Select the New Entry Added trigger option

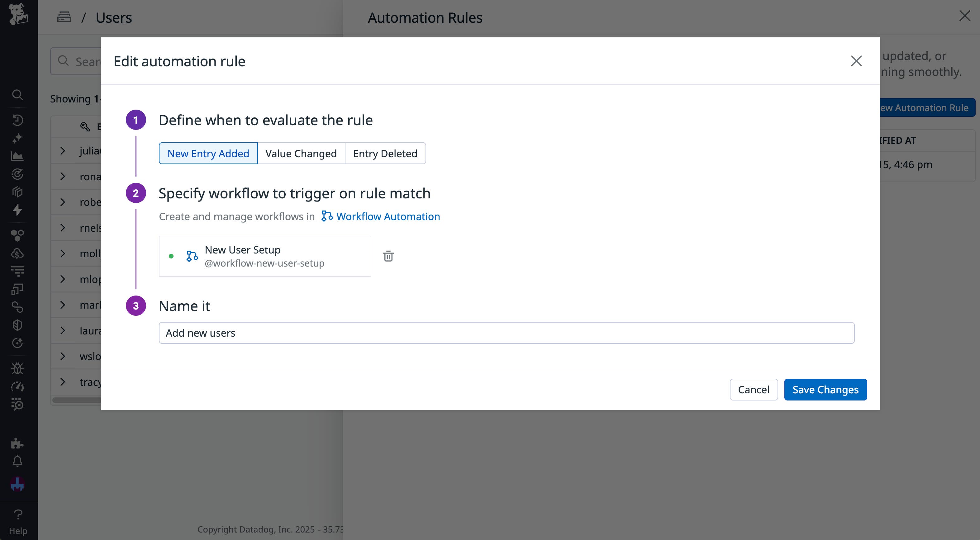(x=208, y=153)
